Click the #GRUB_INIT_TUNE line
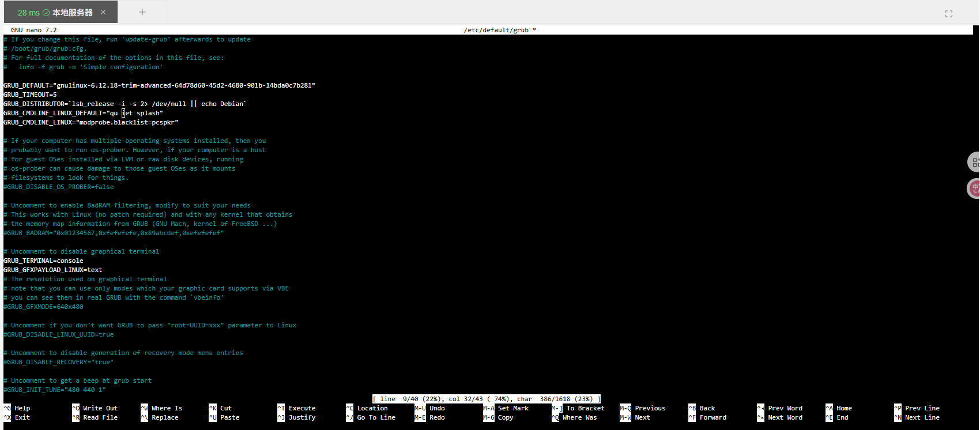The width and height of the screenshot is (980, 430). pos(55,390)
